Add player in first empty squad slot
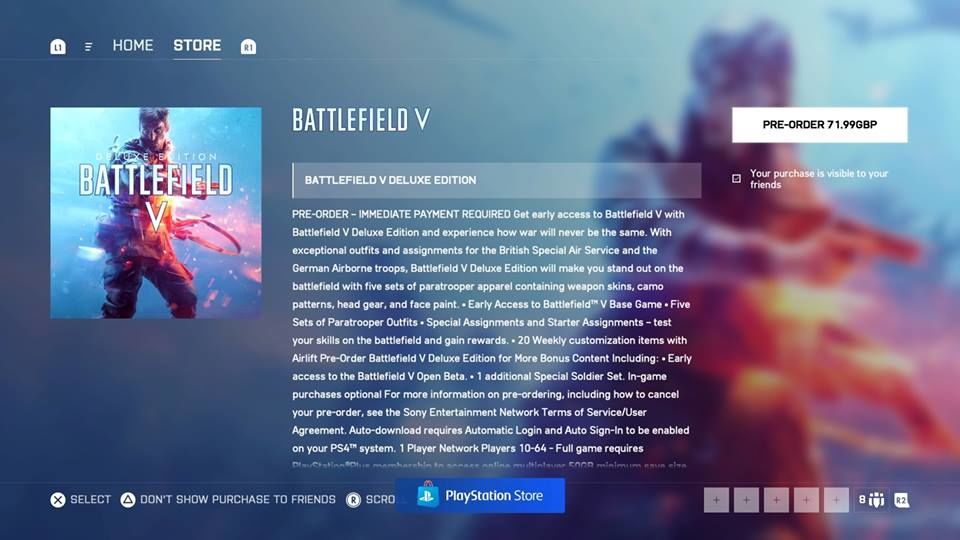 pos(716,500)
